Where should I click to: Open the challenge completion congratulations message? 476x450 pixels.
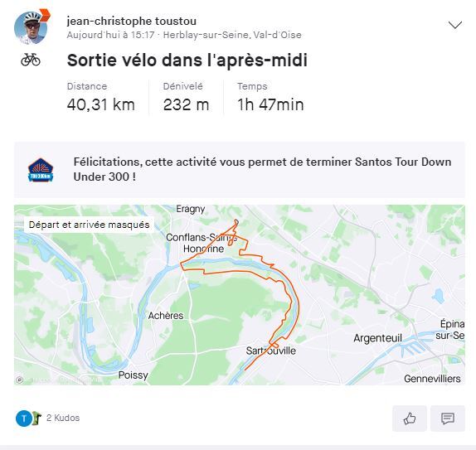click(262, 169)
